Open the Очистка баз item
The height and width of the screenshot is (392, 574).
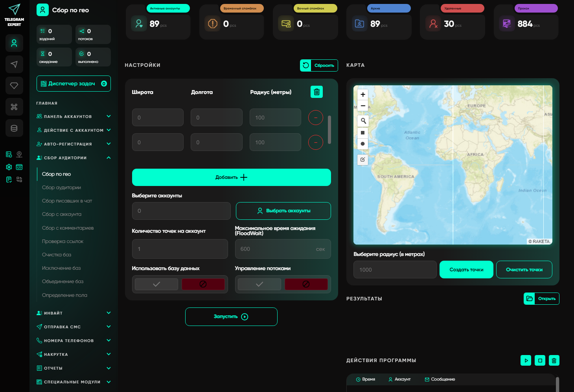[x=57, y=255]
